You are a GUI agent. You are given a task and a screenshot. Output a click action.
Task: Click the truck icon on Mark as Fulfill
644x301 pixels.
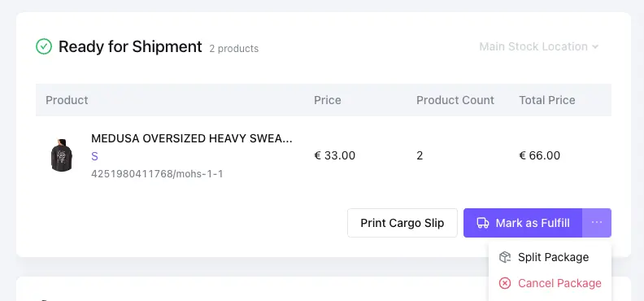pyautogui.click(x=482, y=223)
